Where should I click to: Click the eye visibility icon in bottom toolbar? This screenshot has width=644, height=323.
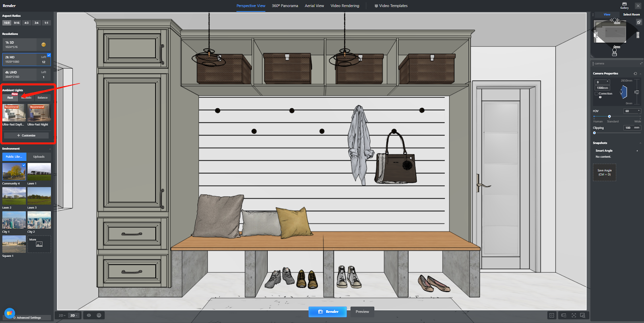tap(89, 315)
